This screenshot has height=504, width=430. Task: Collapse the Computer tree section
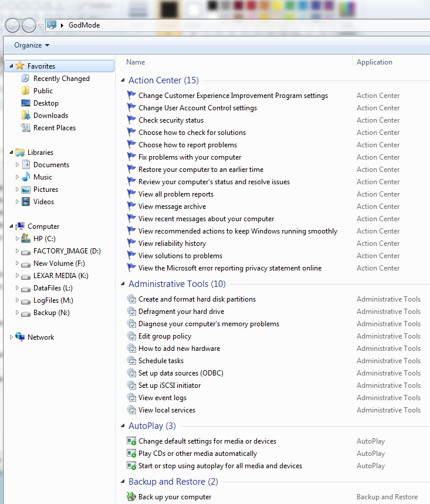point(11,226)
